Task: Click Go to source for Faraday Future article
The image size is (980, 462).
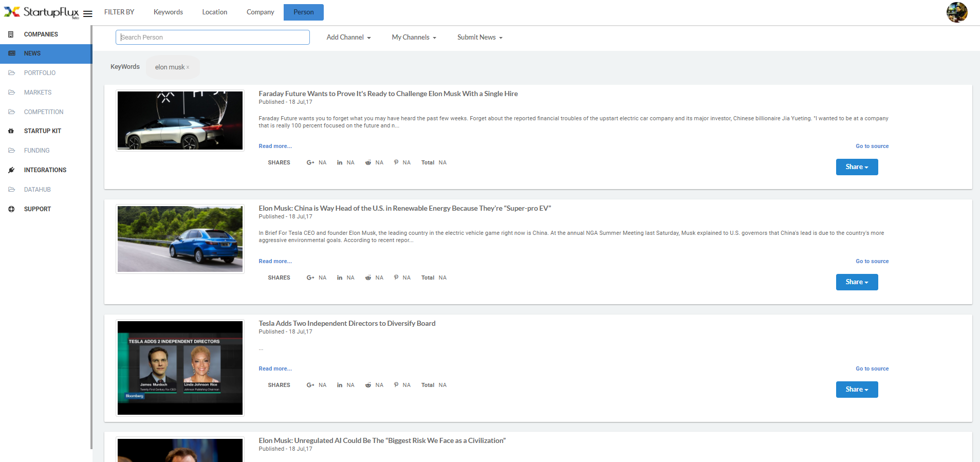Action: [872, 146]
